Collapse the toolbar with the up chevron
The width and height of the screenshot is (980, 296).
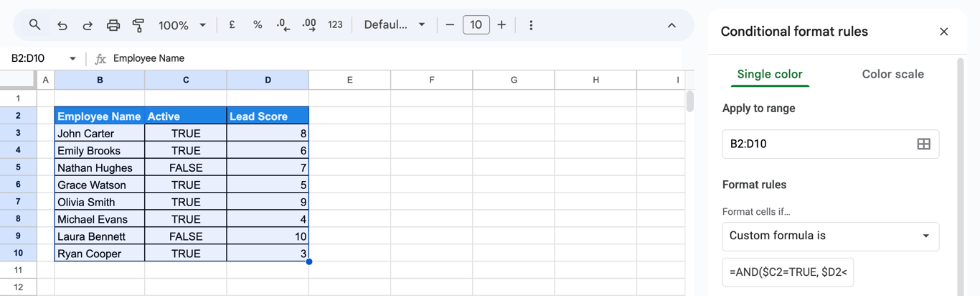click(x=672, y=25)
